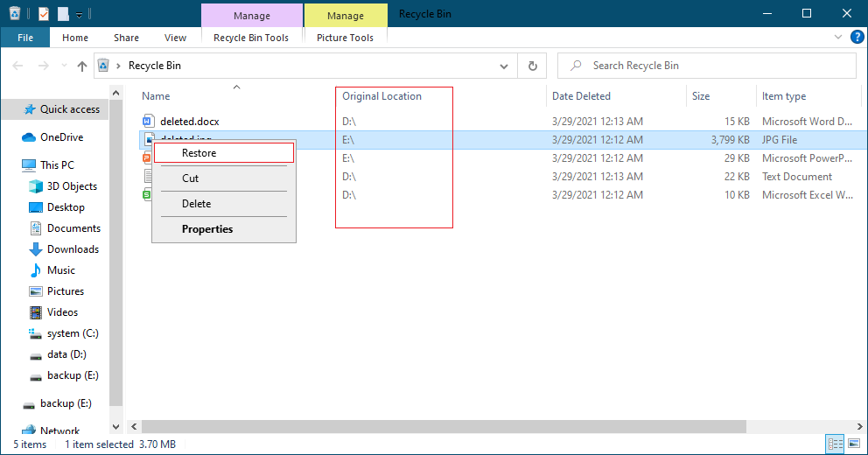Open the File menu
The height and width of the screenshot is (455, 868).
tap(25, 38)
